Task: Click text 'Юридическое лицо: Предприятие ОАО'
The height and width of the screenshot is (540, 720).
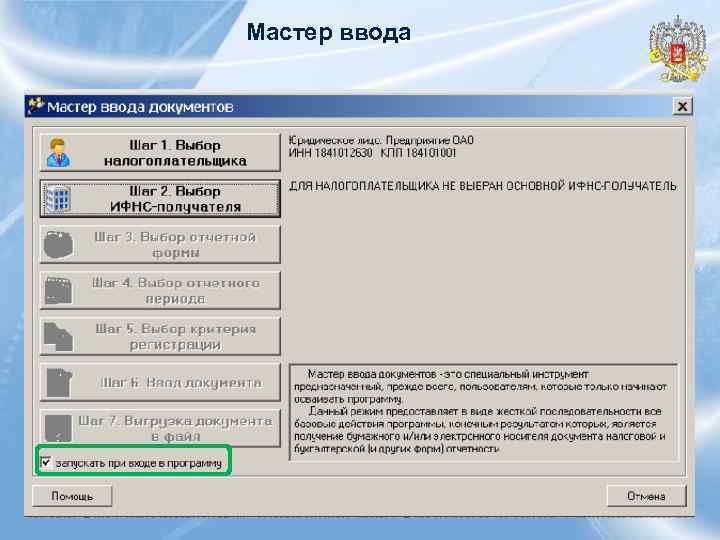Action: pyautogui.click(x=381, y=140)
